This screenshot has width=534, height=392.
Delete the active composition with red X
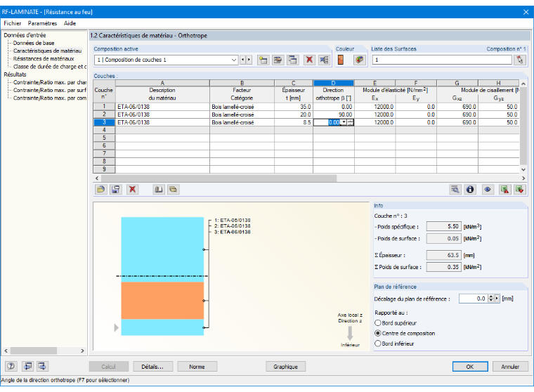coord(309,60)
